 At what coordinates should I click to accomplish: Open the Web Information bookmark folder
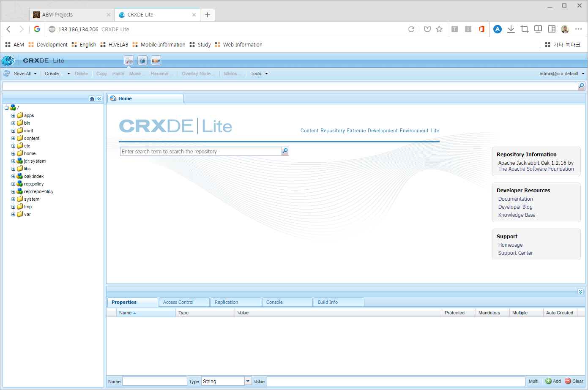(x=238, y=44)
